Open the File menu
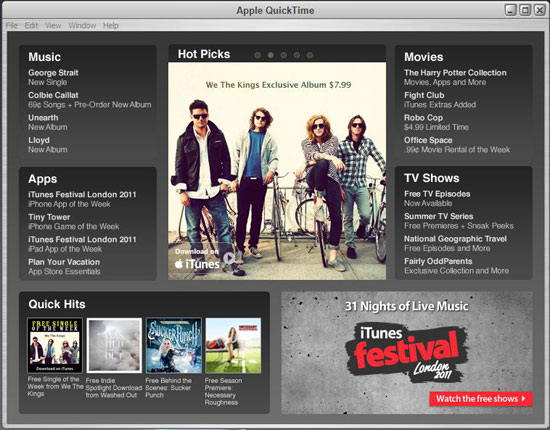This screenshot has height=430, width=550. [x=12, y=25]
